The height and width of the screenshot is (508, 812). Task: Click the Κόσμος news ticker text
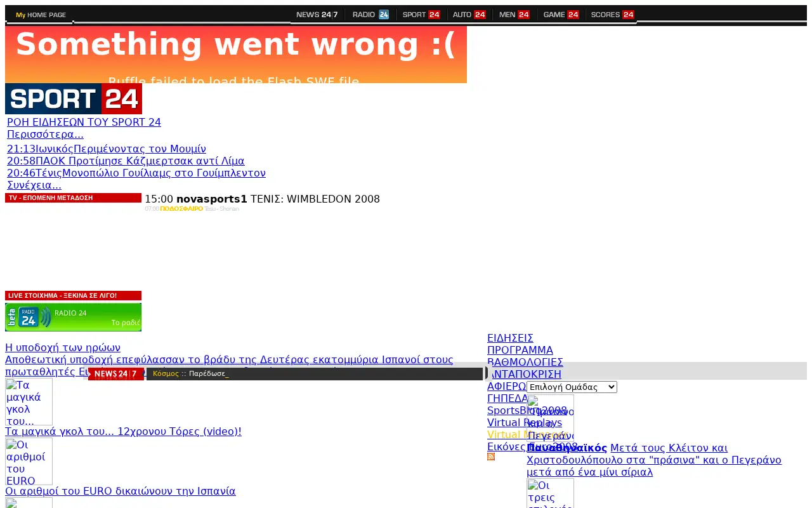point(190,373)
